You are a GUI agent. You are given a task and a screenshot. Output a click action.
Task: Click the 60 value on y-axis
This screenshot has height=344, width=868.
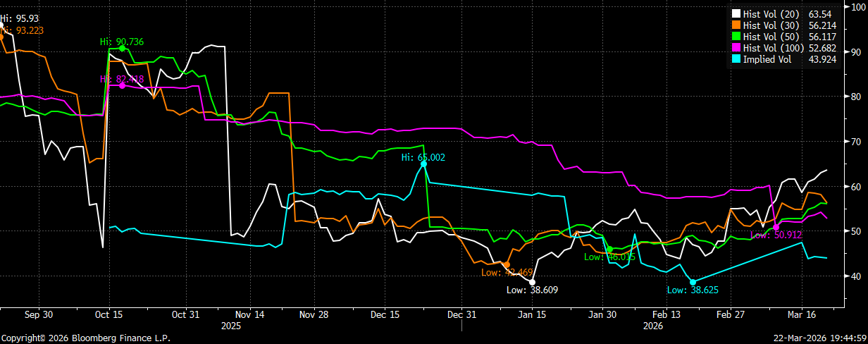pos(855,186)
